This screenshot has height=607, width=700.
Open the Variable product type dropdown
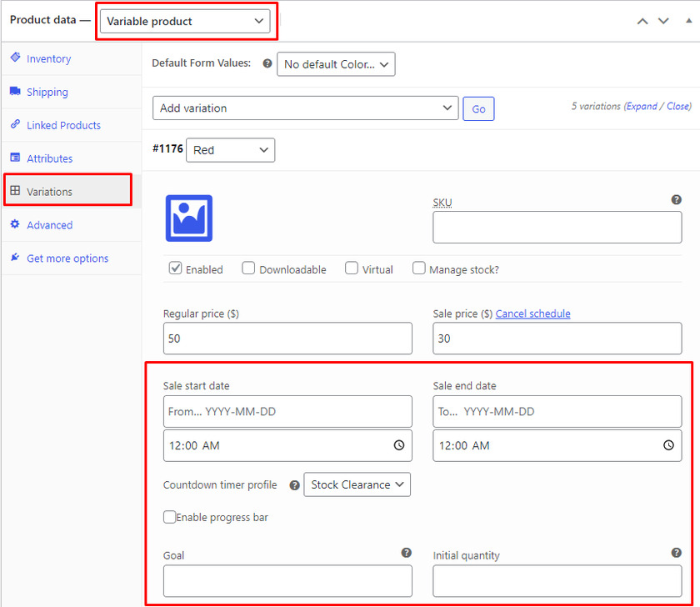[x=185, y=22]
